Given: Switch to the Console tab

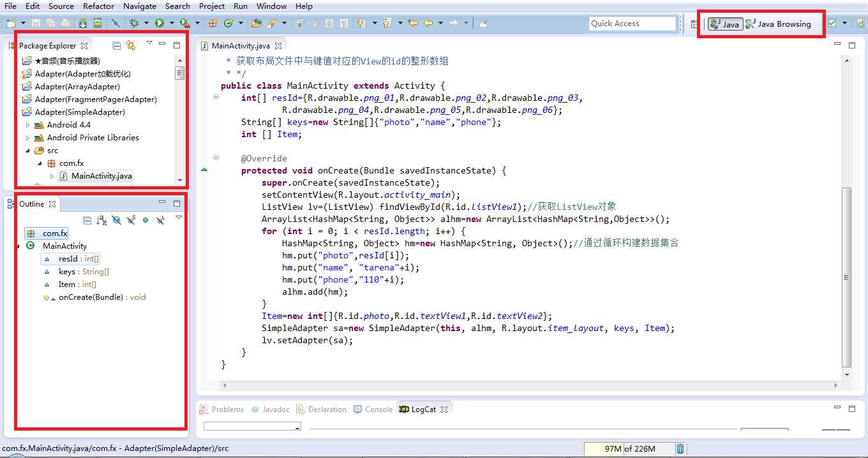Looking at the screenshot, I should click(373, 410).
